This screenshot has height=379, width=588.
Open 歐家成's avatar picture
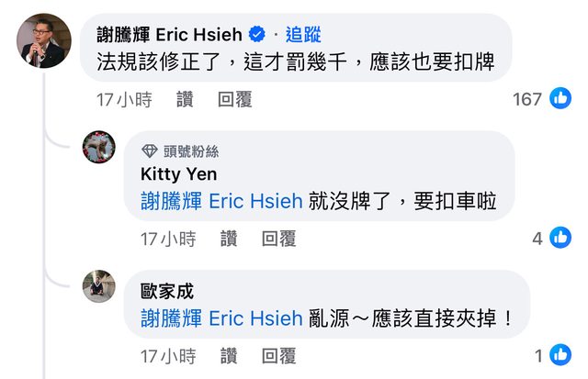(98, 286)
